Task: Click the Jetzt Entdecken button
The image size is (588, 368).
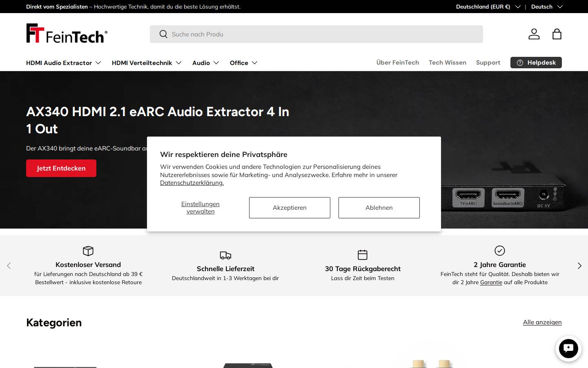Action: [x=61, y=168]
